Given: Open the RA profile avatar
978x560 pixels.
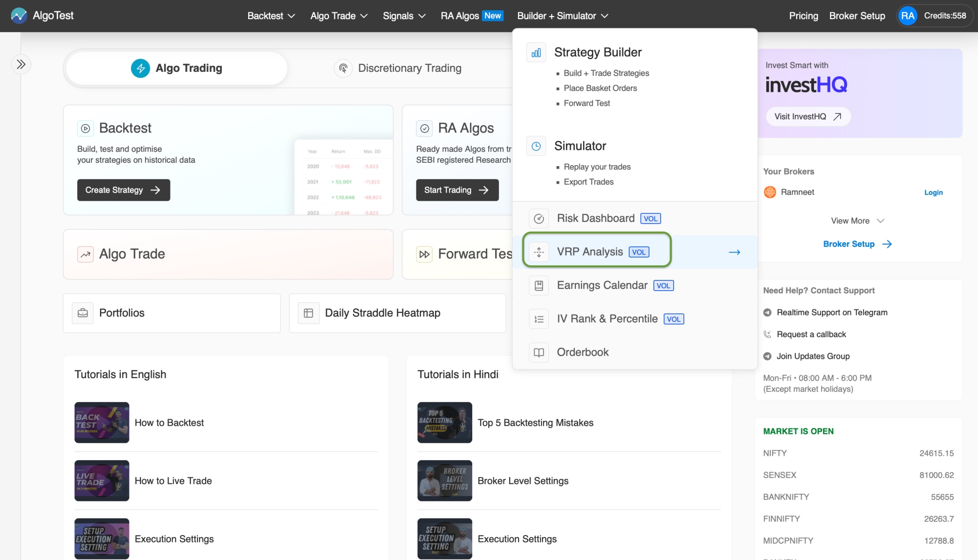Looking at the screenshot, I should 907,15.
